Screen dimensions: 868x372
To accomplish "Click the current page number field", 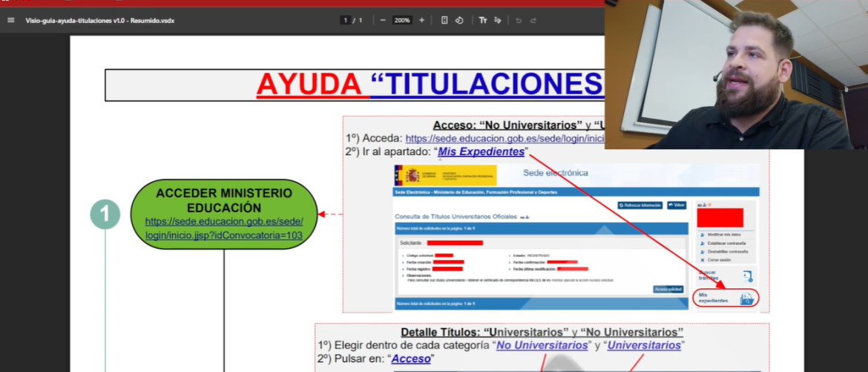I will (x=346, y=21).
